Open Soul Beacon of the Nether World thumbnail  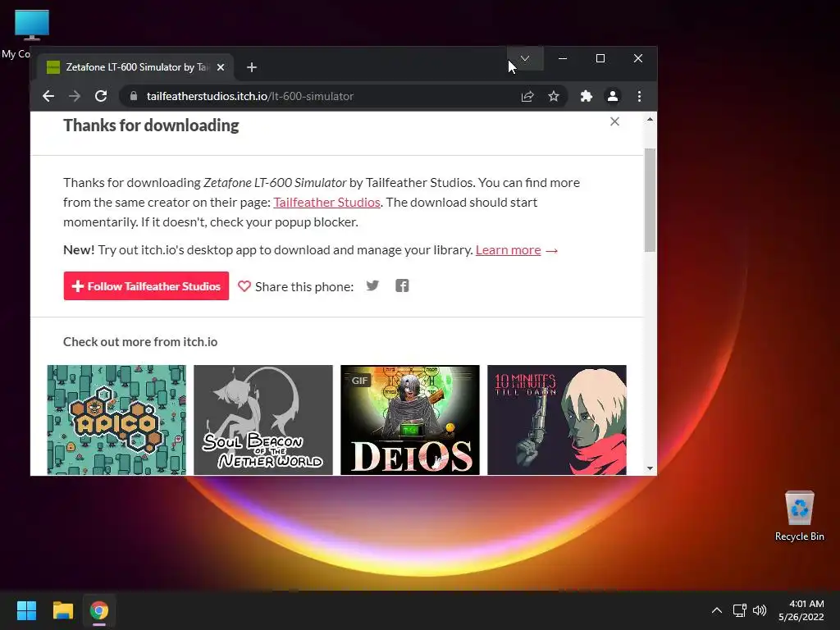(263, 420)
